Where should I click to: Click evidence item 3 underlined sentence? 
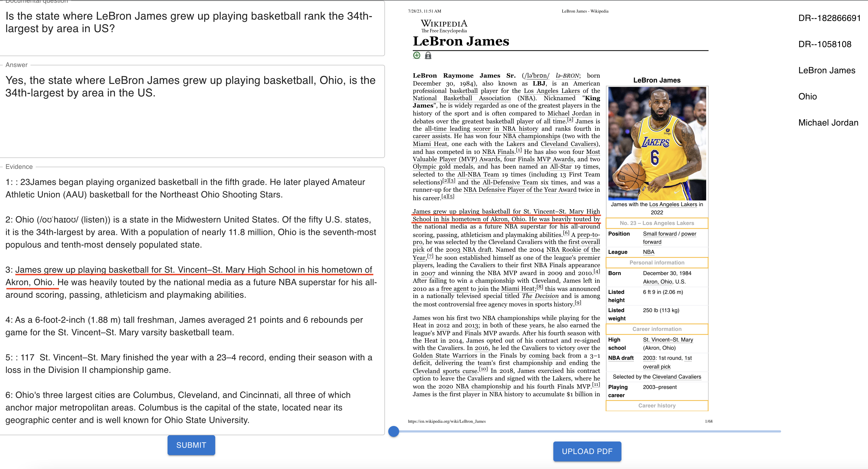[x=189, y=276]
